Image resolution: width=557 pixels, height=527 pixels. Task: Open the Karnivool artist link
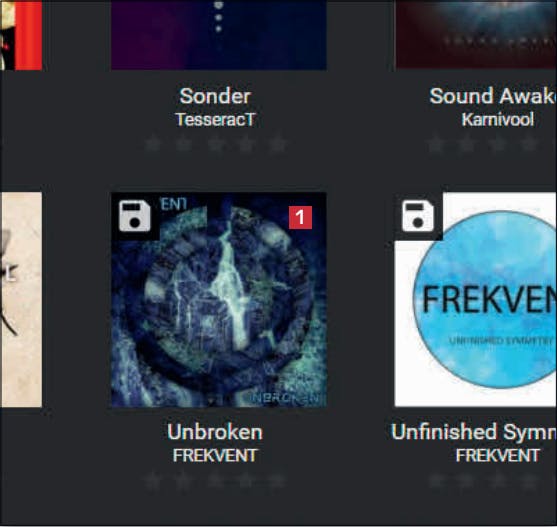498,119
